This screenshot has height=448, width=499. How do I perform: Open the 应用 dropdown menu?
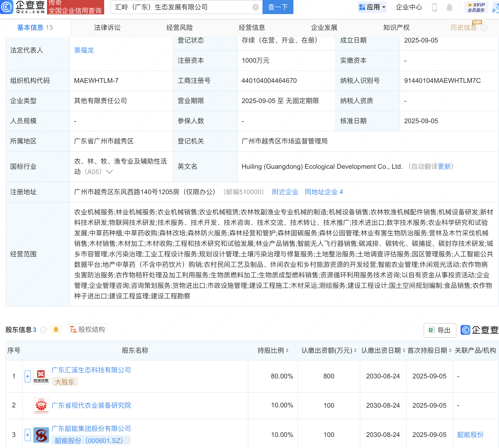pos(372,7)
